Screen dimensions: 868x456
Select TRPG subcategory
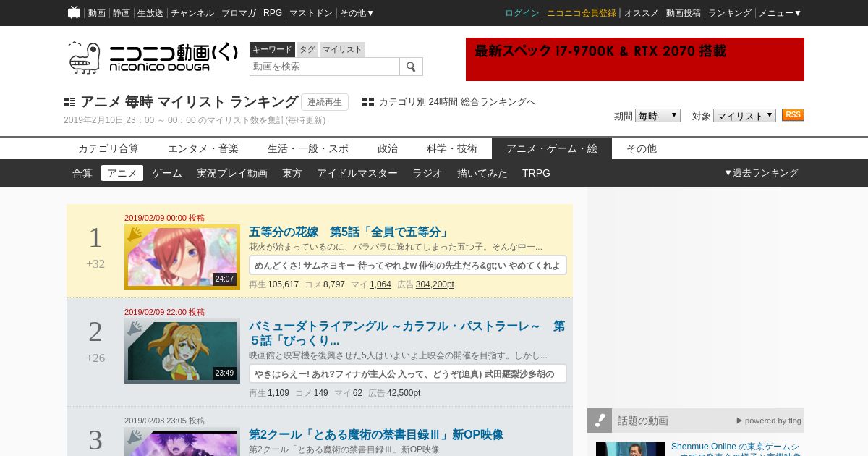[536, 173]
